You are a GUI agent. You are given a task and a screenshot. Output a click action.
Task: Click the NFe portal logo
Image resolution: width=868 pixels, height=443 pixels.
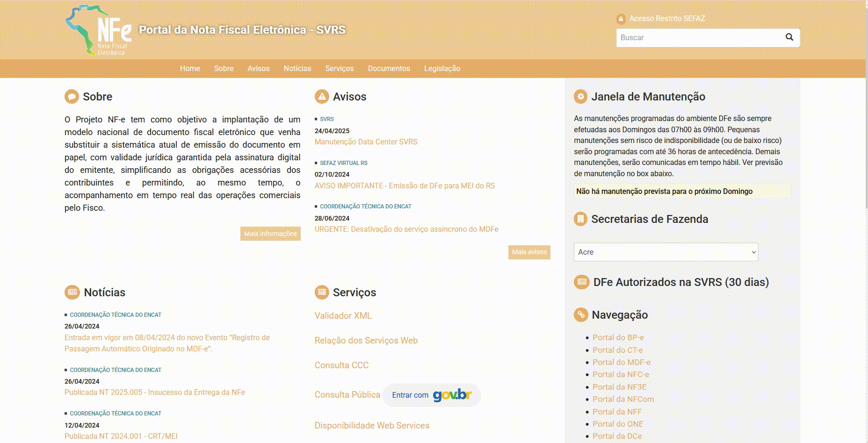pyautogui.click(x=98, y=31)
